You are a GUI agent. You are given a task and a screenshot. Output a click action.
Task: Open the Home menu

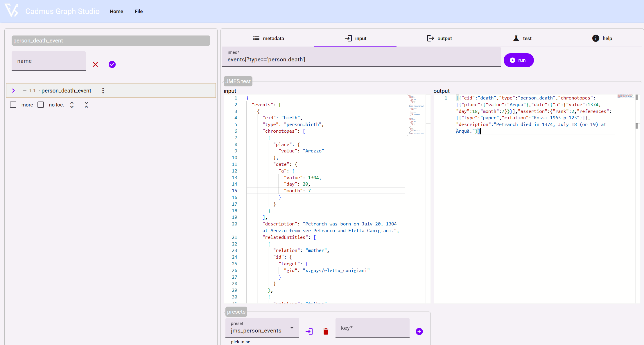pos(116,11)
